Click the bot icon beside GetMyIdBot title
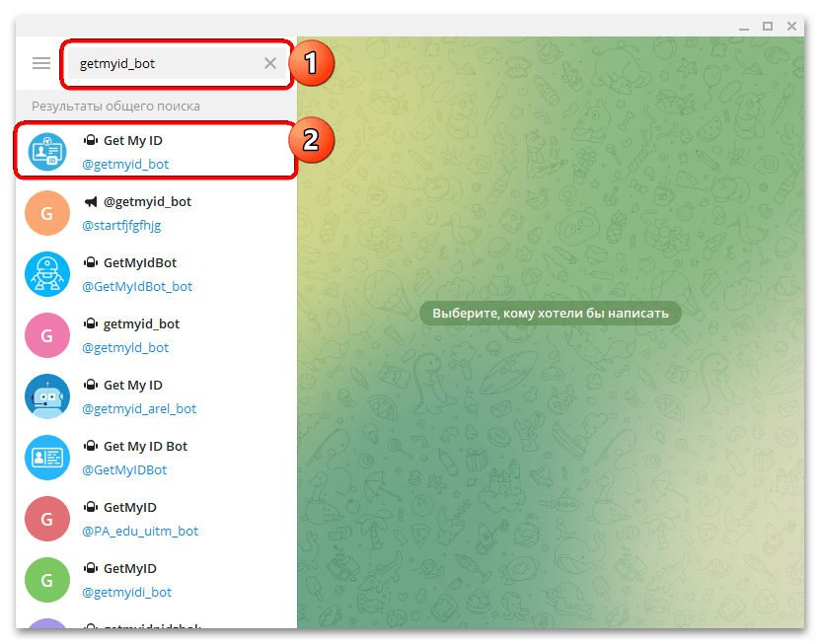820x644 pixels. tap(91, 262)
